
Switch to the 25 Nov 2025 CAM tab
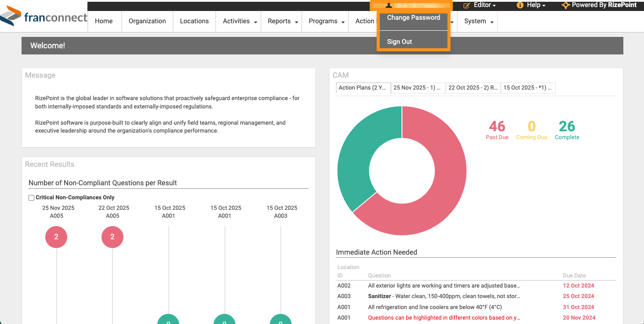[x=418, y=88]
